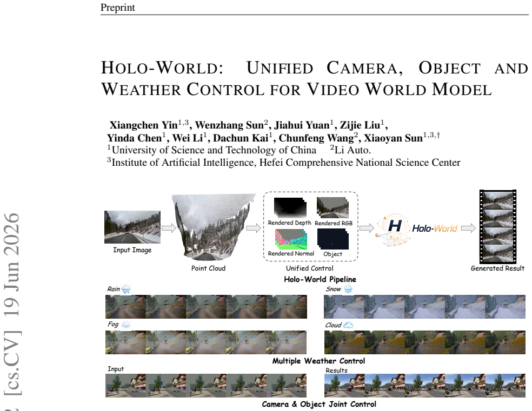Click author name Xiangchen Yin
Screen dimensions: 532x411
pos(143,125)
